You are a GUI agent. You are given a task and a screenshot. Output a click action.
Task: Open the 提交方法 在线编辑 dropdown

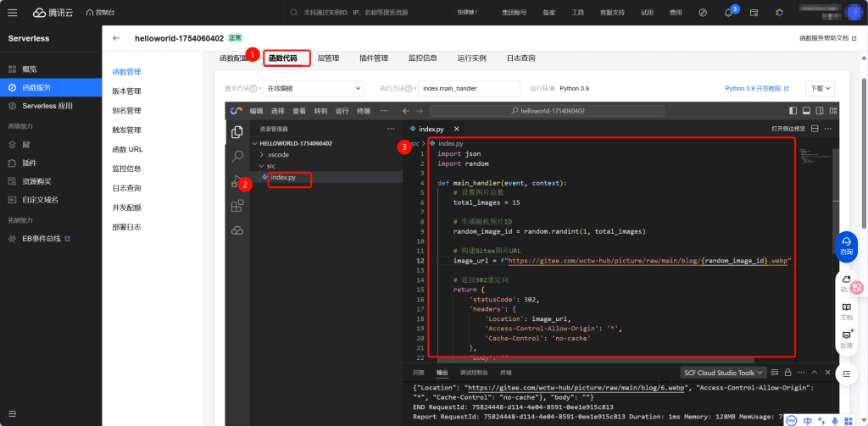314,88
